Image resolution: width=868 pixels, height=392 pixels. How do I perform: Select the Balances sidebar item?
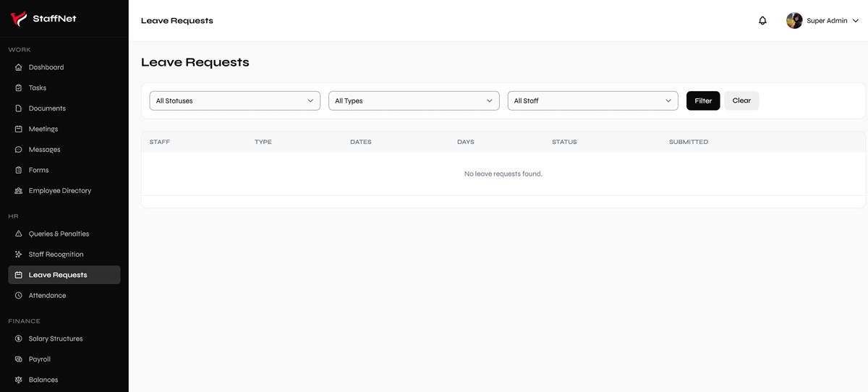pyautogui.click(x=43, y=380)
